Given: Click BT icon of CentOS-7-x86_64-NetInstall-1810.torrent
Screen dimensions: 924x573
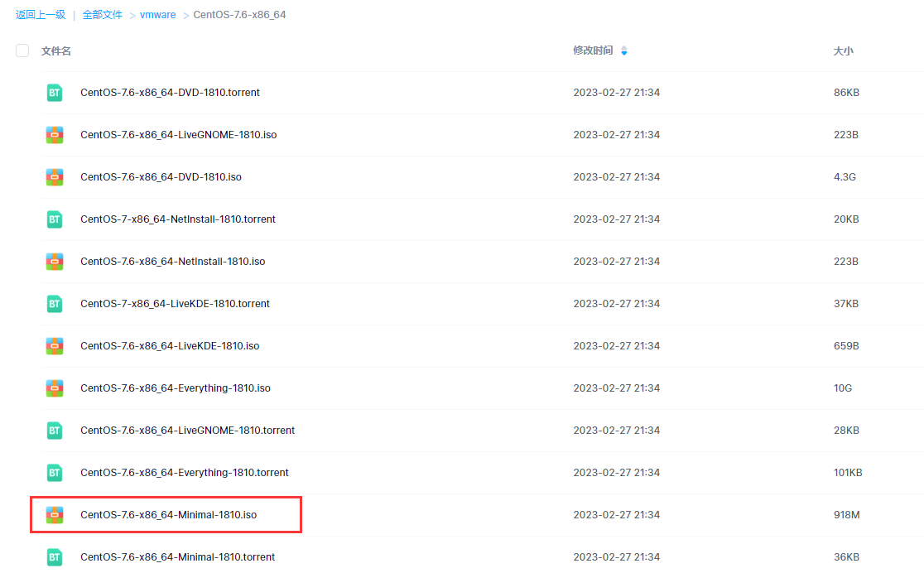Looking at the screenshot, I should click(x=55, y=219).
